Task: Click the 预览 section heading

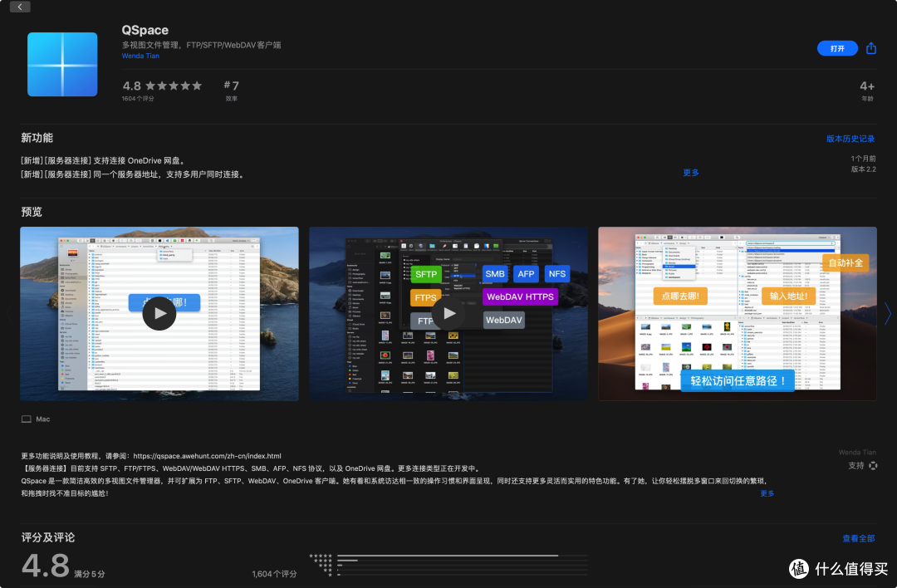Action: click(x=32, y=212)
